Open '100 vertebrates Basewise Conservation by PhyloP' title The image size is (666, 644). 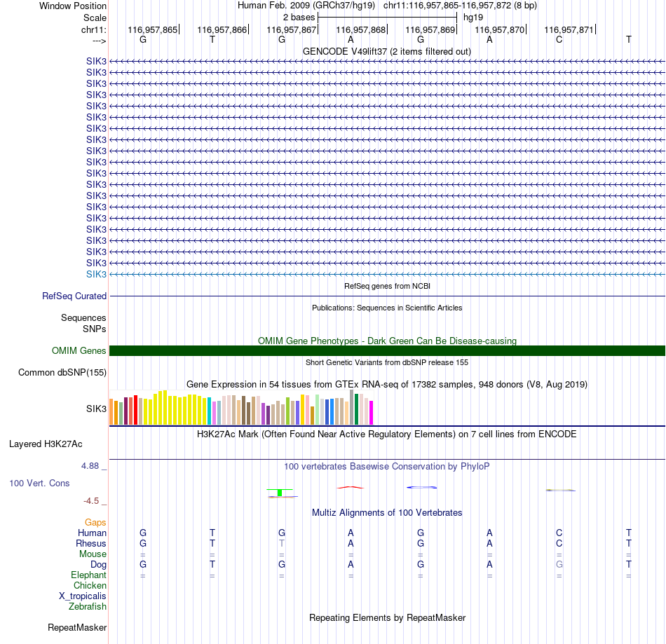coord(387,466)
